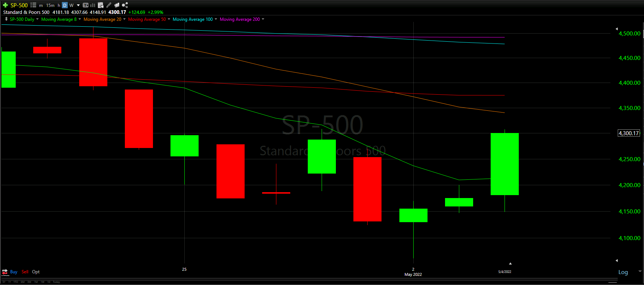Click the Opt options button
This screenshot has width=644, height=285.
pyautogui.click(x=36, y=272)
